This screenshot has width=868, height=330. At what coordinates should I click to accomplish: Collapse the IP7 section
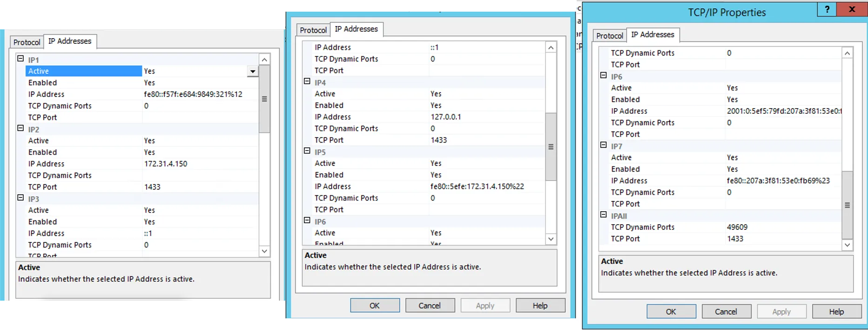[x=604, y=145]
